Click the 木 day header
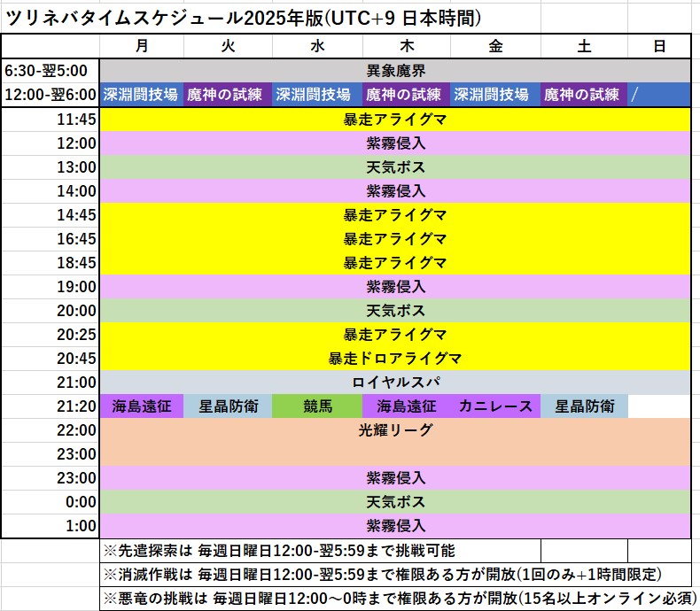 [406, 46]
